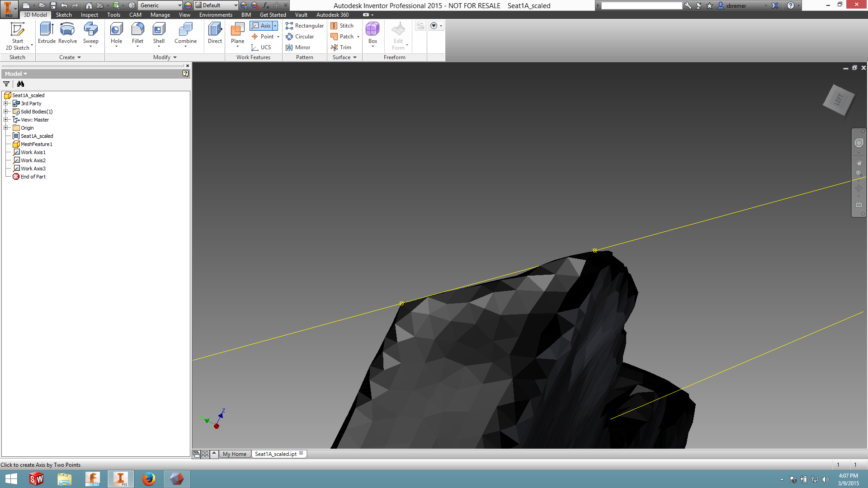Switch to the Environments ribbon tab

pyautogui.click(x=216, y=15)
